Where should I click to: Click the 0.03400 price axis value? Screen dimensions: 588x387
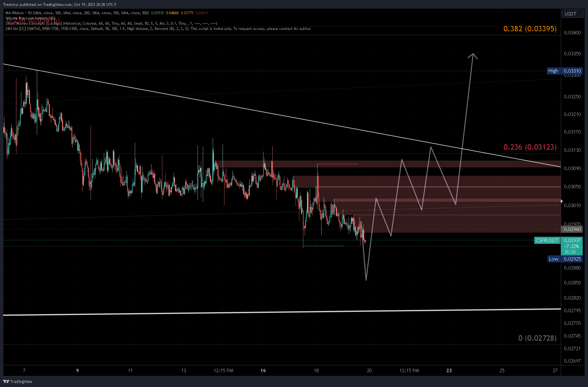click(x=572, y=33)
